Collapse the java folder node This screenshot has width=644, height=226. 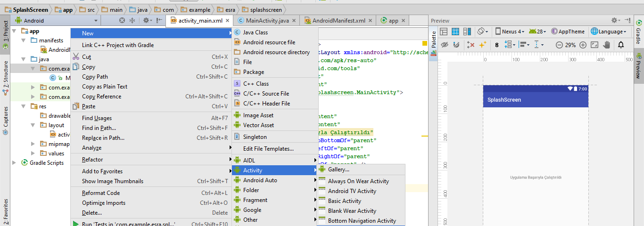24,59
